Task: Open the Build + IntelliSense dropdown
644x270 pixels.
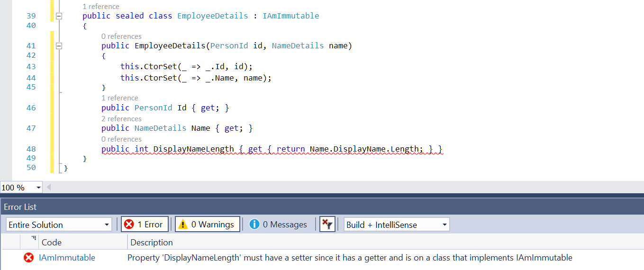Action: [397, 225]
